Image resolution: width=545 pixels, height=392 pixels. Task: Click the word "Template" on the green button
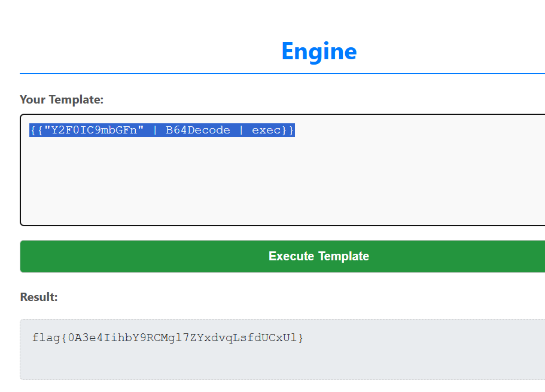click(x=343, y=256)
